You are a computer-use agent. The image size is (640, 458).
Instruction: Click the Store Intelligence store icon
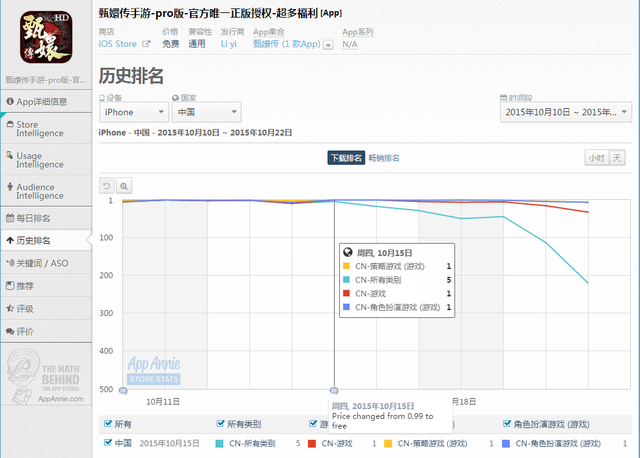click(x=10, y=124)
